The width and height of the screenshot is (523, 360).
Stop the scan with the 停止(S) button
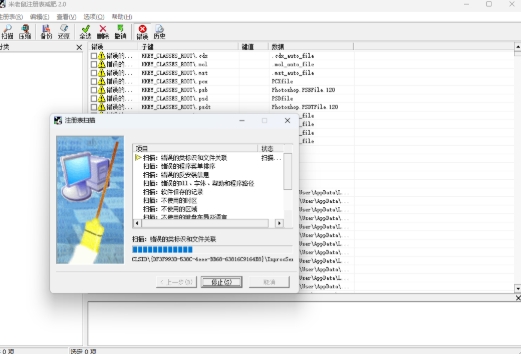221,282
